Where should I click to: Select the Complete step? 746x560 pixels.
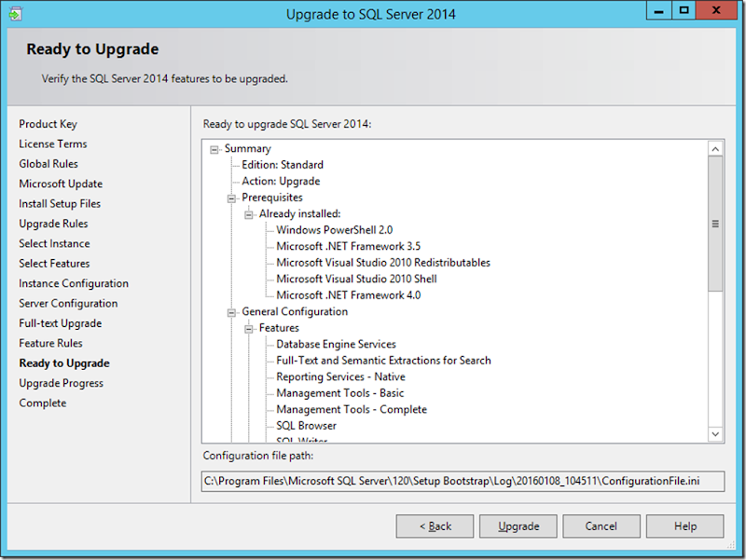(43, 403)
